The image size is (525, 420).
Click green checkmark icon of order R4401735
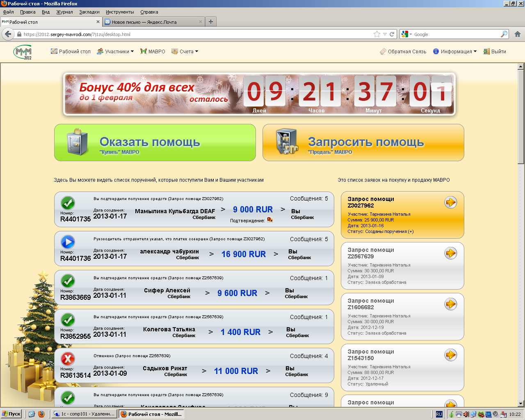(x=68, y=203)
